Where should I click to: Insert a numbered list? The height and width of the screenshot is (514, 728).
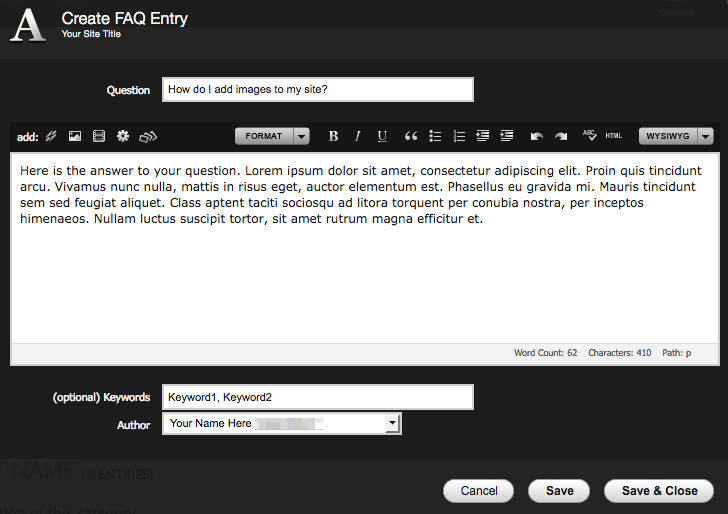(x=459, y=136)
